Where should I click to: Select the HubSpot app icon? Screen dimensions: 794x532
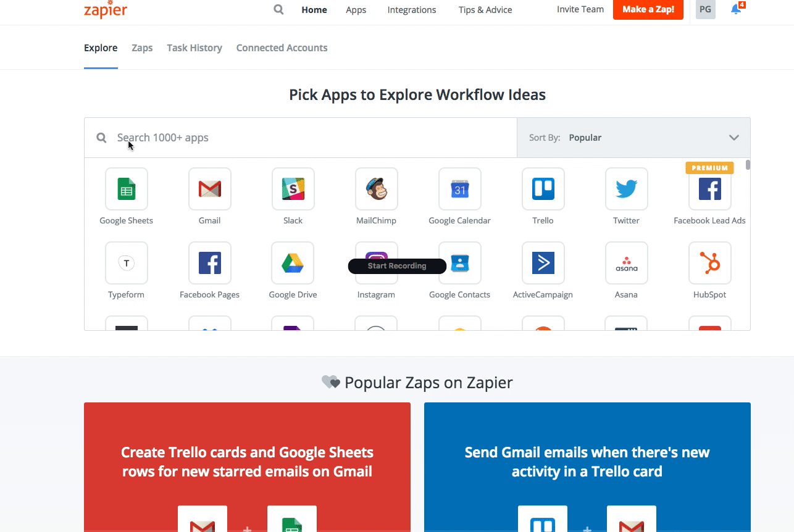click(x=709, y=263)
